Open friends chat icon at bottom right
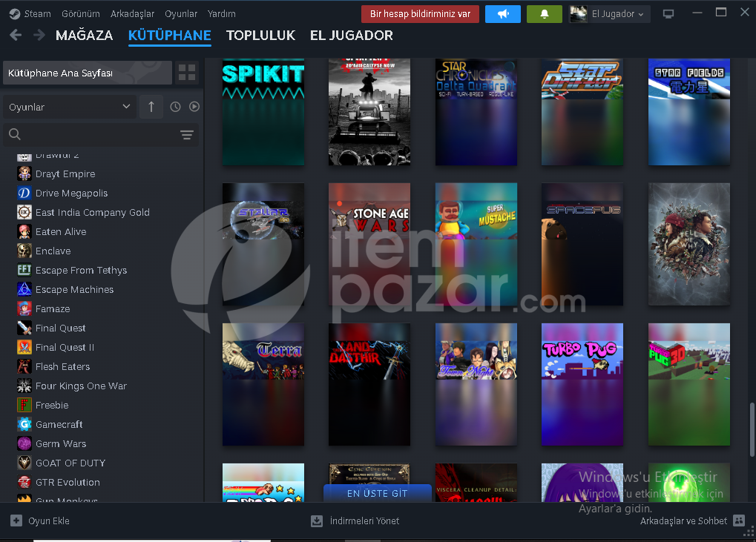This screenshot has height=542, width=756. pos(739,520)
